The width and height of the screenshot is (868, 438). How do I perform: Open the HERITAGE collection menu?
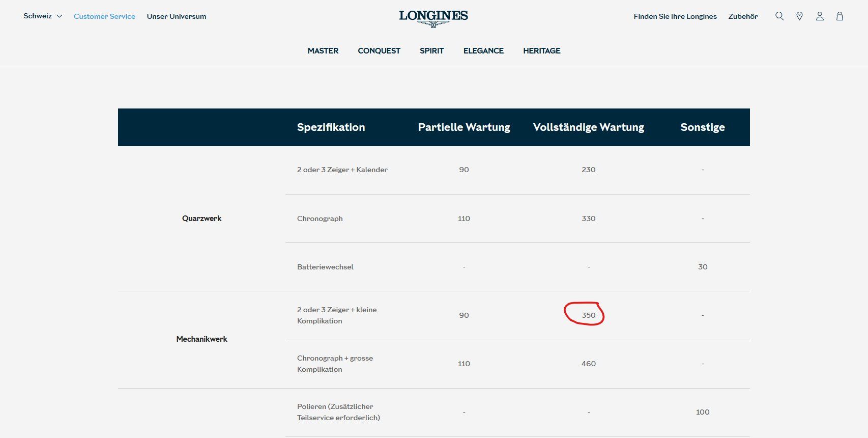pos(542,51)
